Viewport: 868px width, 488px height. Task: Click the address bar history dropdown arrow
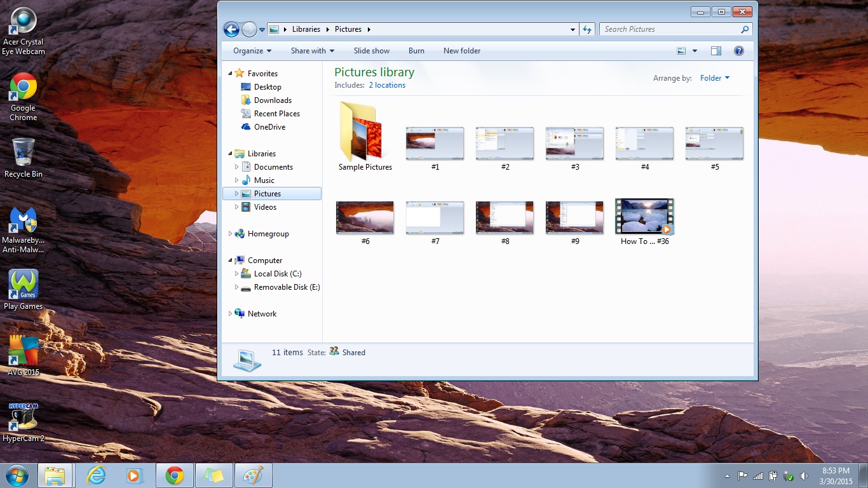click(x=573, y=29)
